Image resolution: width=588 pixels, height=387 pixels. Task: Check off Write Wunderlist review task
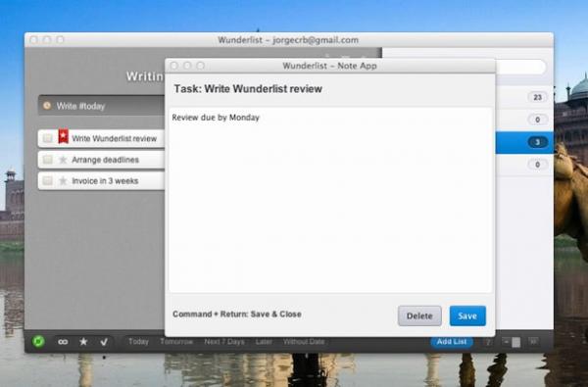coord(48,138)
